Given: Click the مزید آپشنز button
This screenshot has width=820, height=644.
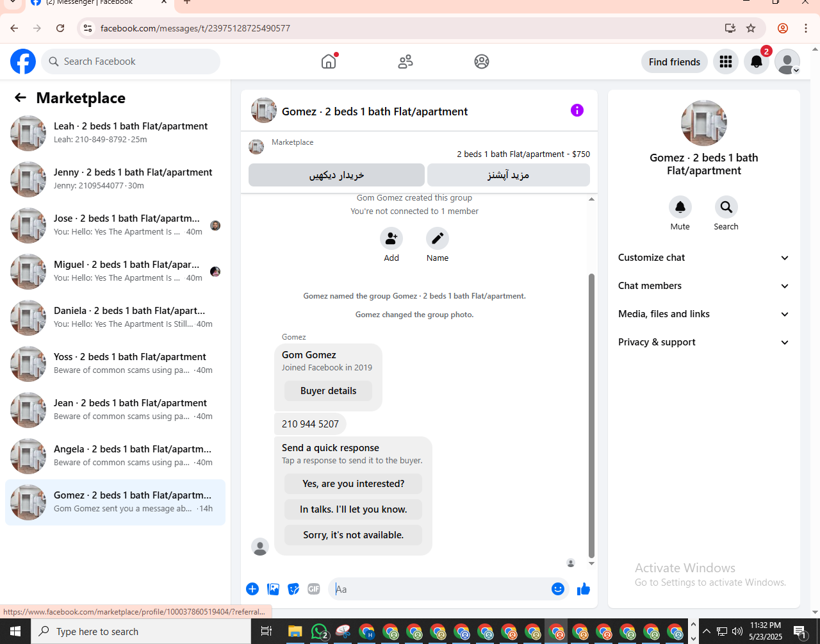Looking at the screenshot, I should [509, 175].
